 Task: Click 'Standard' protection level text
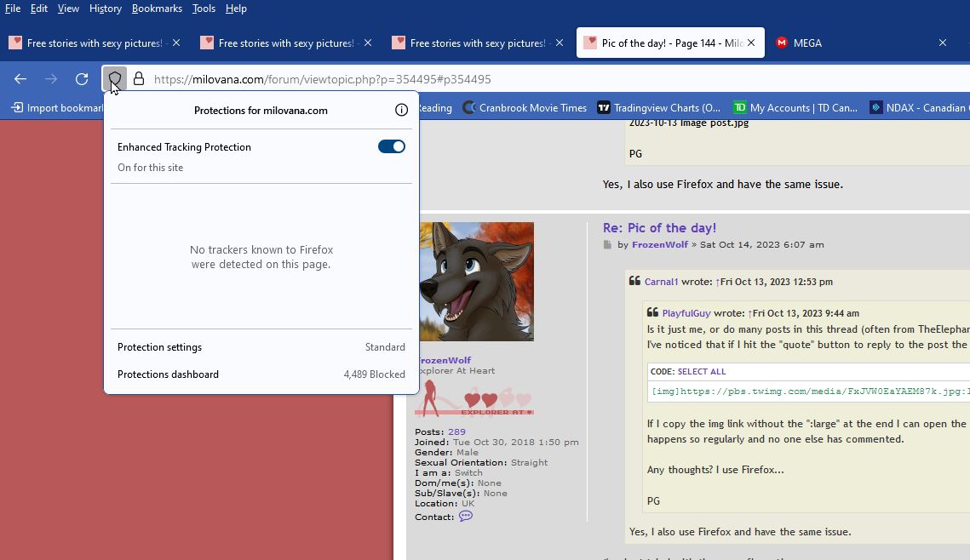(385, 347)
